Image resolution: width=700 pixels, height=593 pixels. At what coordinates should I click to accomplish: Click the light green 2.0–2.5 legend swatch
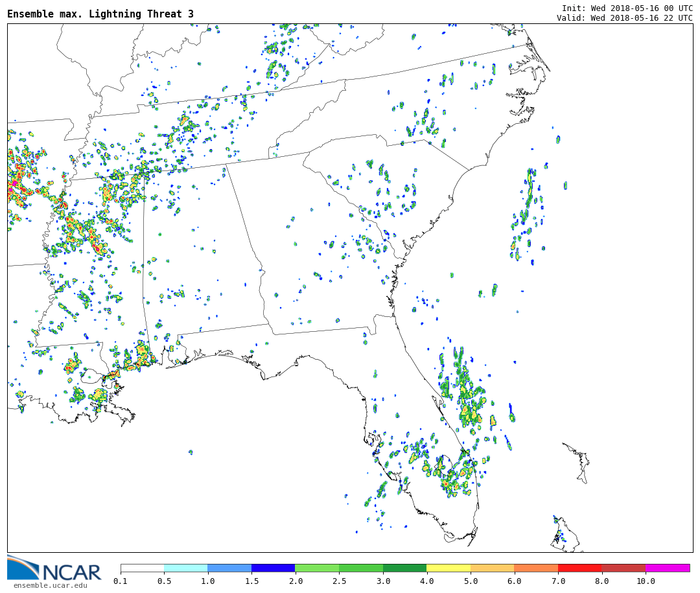316,568
